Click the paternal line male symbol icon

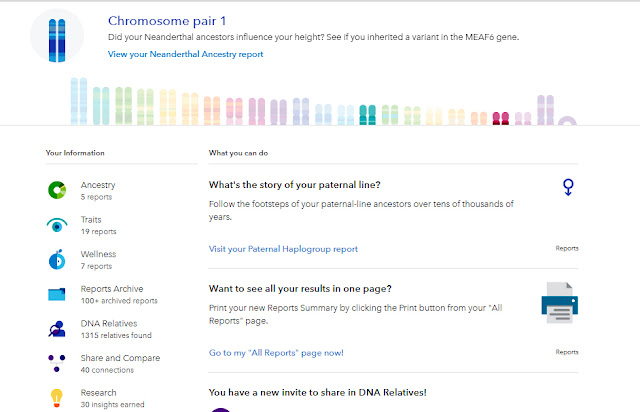coord(568,187)
